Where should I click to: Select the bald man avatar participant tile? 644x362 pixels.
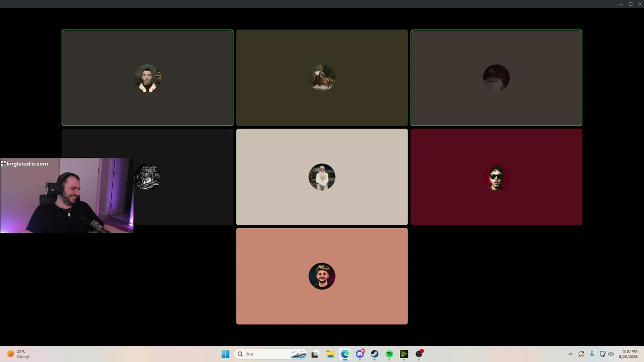pos(147,77)
